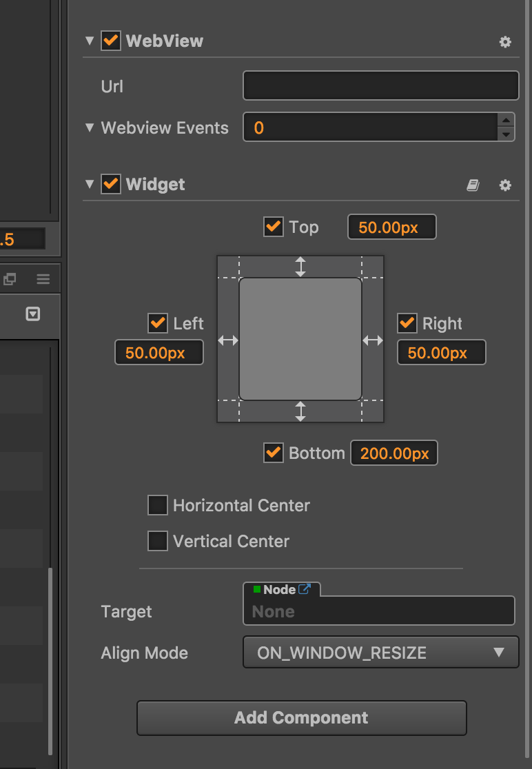Click the small dropdown arrow box in left panel
The image size is (532, 769).
pos(32,314)
